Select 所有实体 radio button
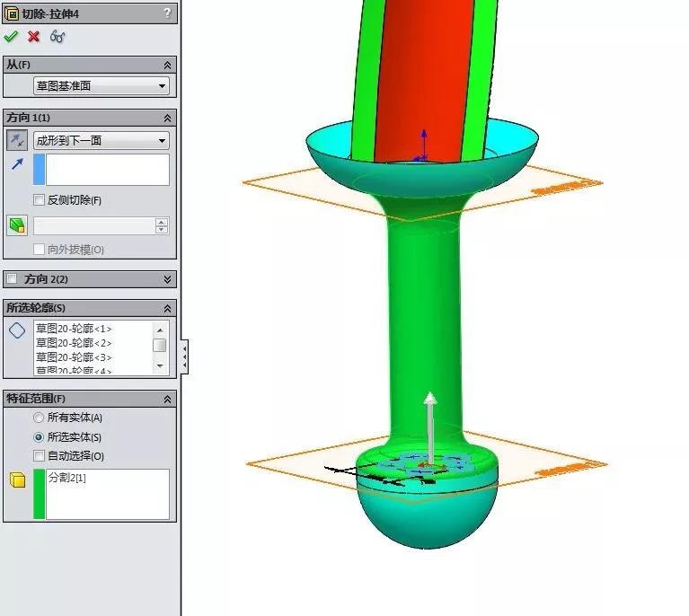This screenshot has width=689, height=616. [39, 418]
